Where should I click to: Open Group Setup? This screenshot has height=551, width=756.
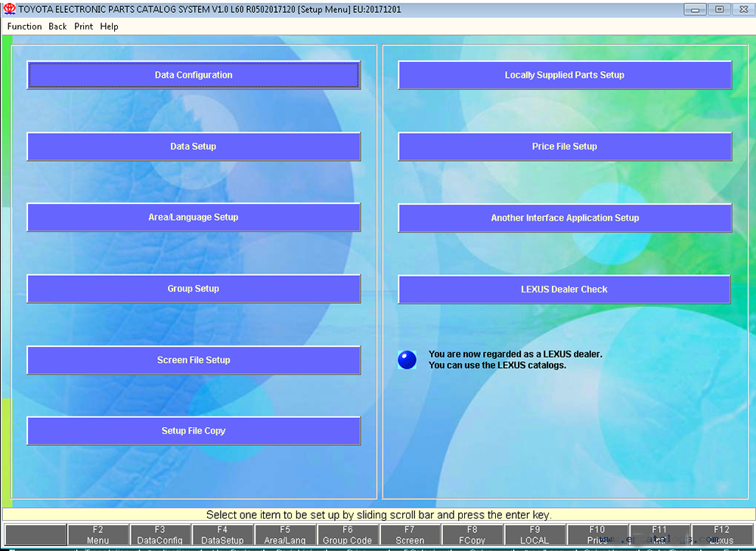click(194, 289)
